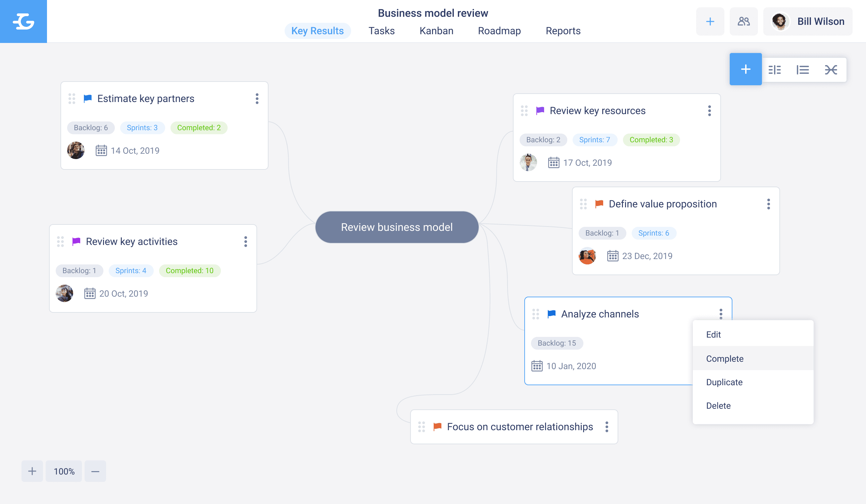The image size is (866, 504).
Task: Click the Duplicate option in context menu
Action: click(x=724, y=382)
